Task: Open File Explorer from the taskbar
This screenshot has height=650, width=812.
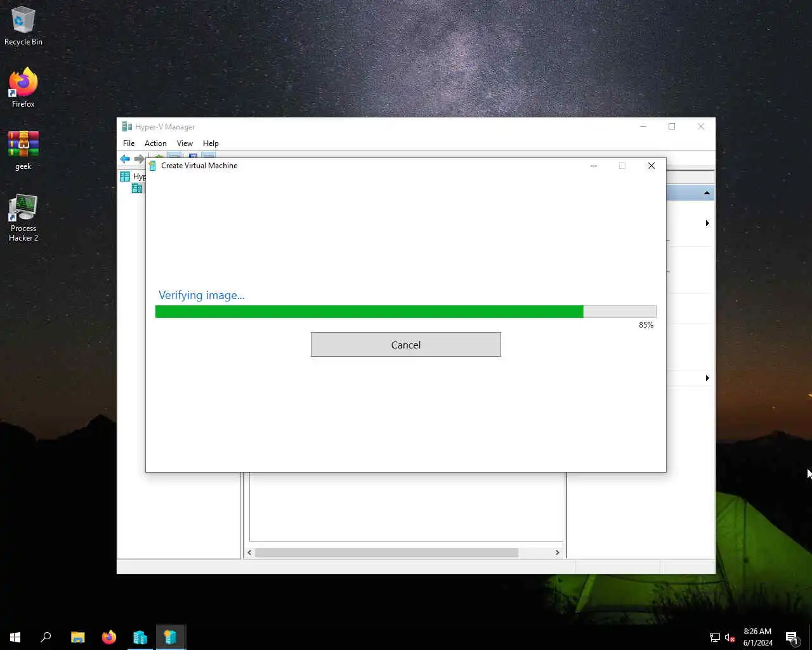Action: [x=77, y=637]
